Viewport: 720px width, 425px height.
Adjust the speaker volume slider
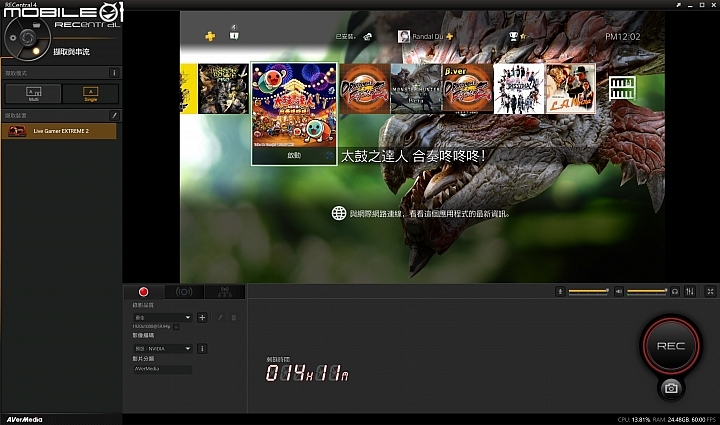click(647, 291)
